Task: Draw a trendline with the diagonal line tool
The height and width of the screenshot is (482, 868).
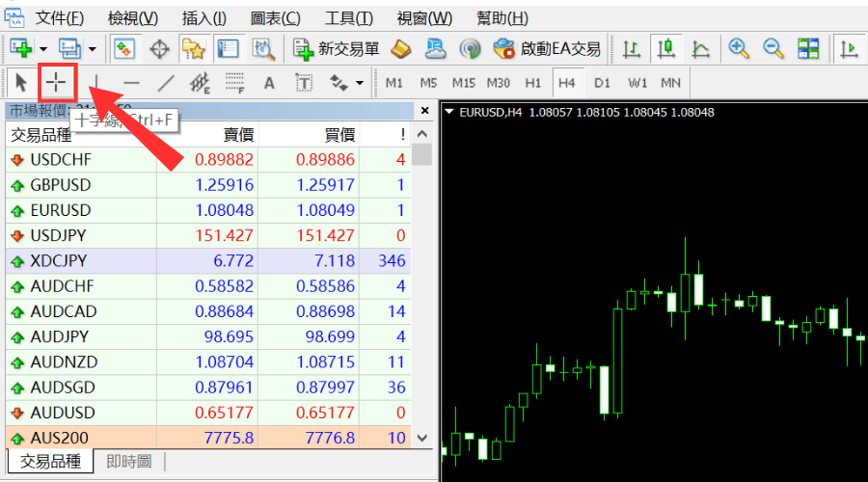Action: [x=166, y=83]
